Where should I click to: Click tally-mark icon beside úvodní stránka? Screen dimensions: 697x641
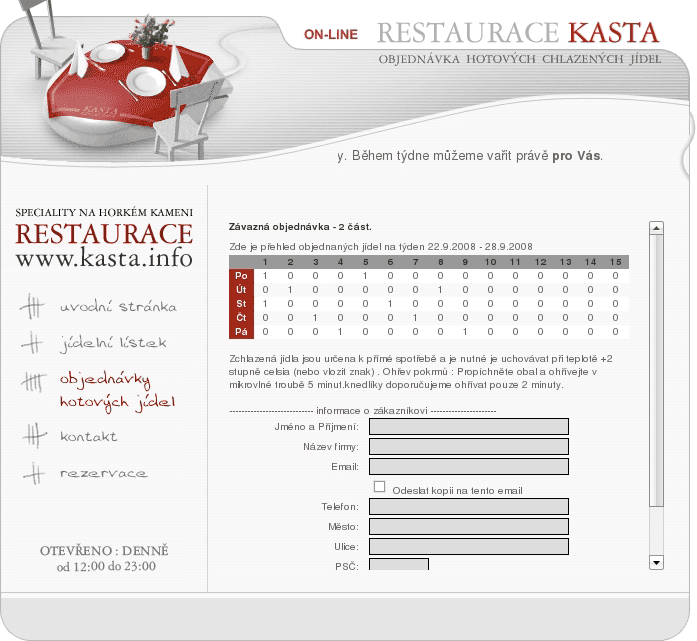pyautogui.click(x=33, y=306)
